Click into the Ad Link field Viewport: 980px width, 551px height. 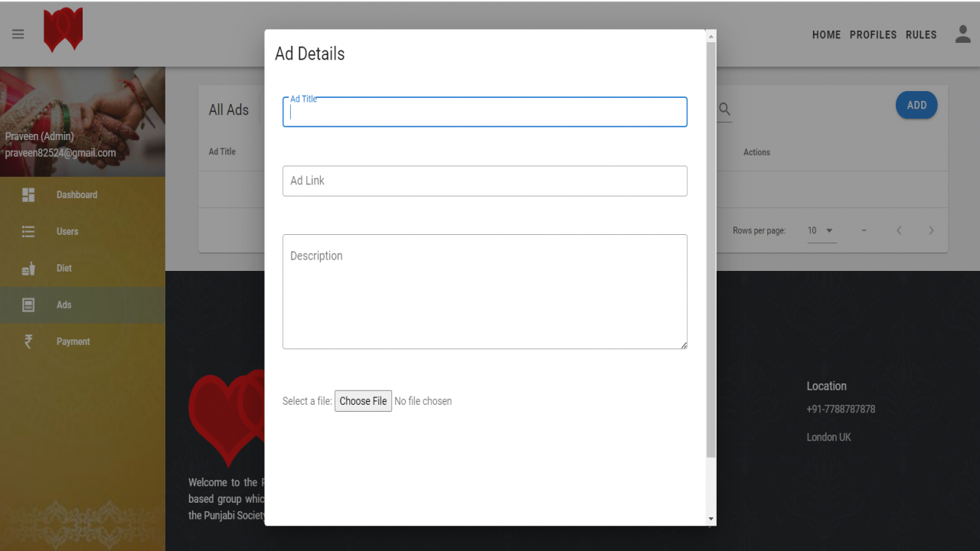[x=485, y=181]
